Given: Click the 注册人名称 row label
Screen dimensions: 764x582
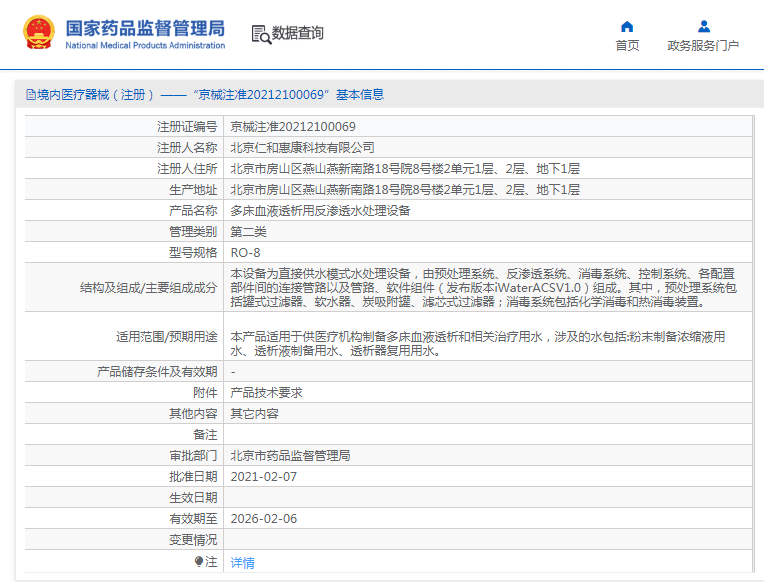Looking at the screenshot, I should [x=187, y=148].
